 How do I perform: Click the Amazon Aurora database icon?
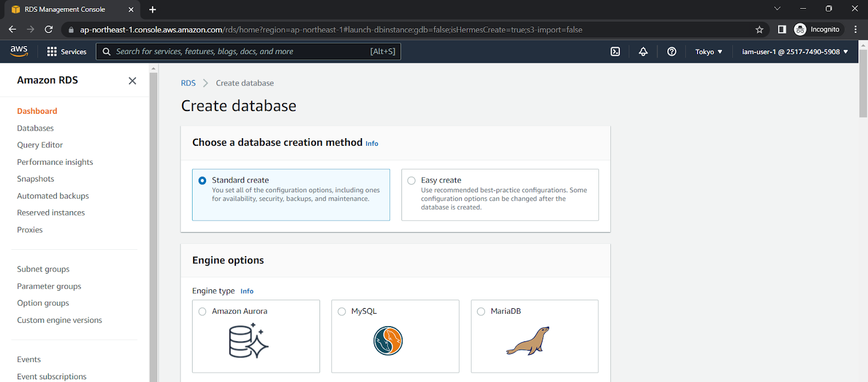(x=248, y=341)
